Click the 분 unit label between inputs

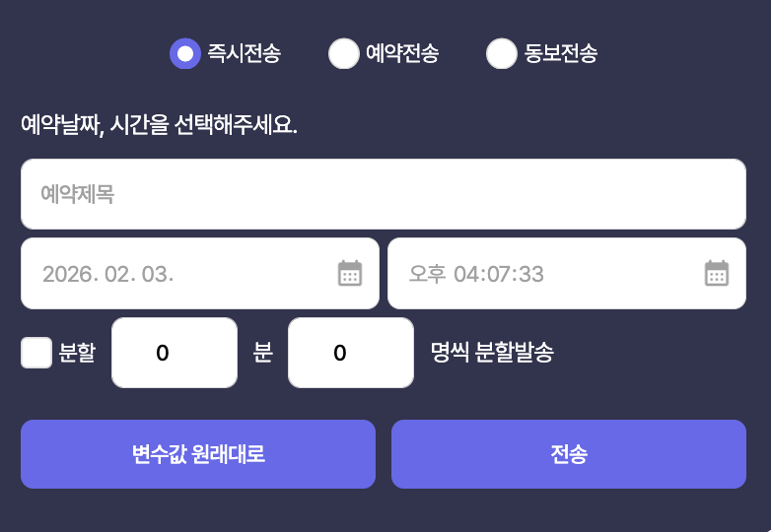pyautogui.click(x=262, y=353)
